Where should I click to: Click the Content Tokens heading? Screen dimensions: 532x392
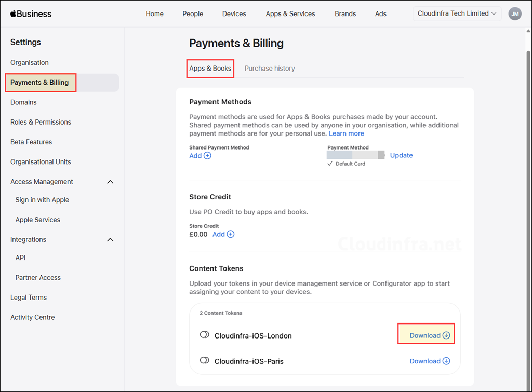coord(216,268)
